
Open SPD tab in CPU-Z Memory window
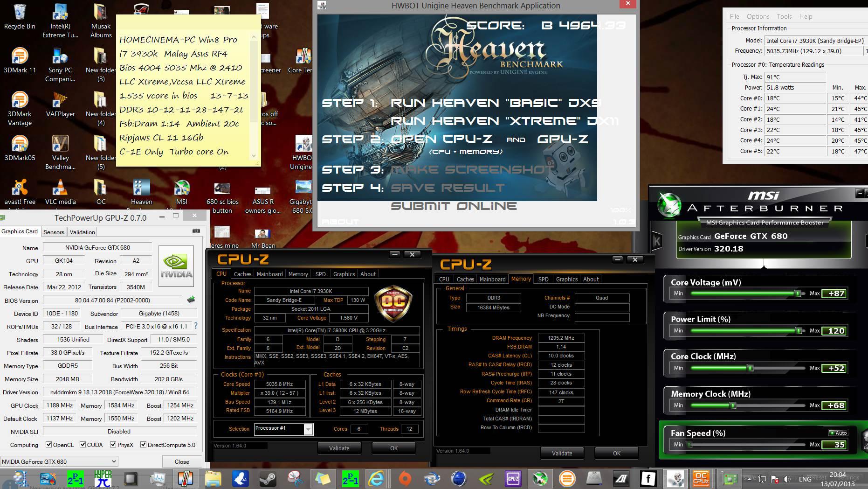(543, 279)
